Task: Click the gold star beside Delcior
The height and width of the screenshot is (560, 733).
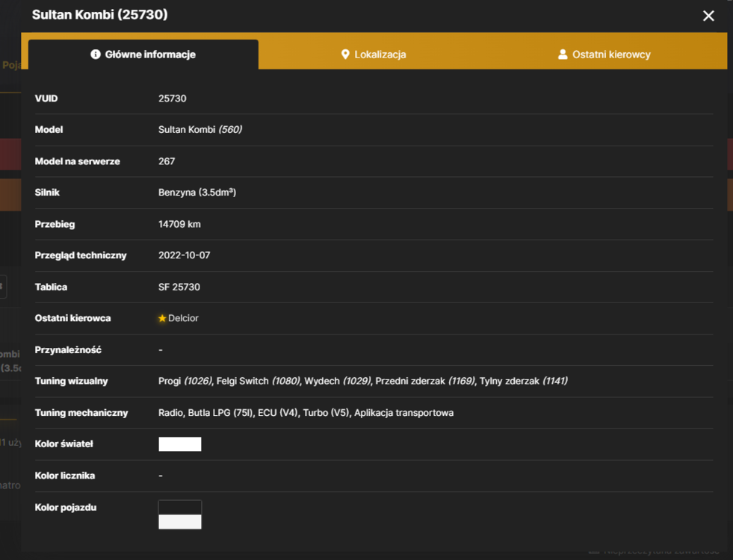Action: [x=162, y=318]
